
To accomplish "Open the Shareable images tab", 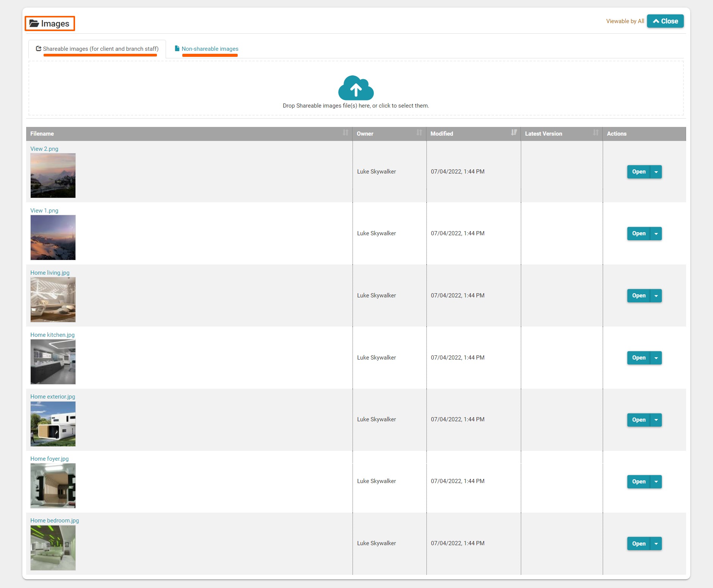I will coord(97,49).
